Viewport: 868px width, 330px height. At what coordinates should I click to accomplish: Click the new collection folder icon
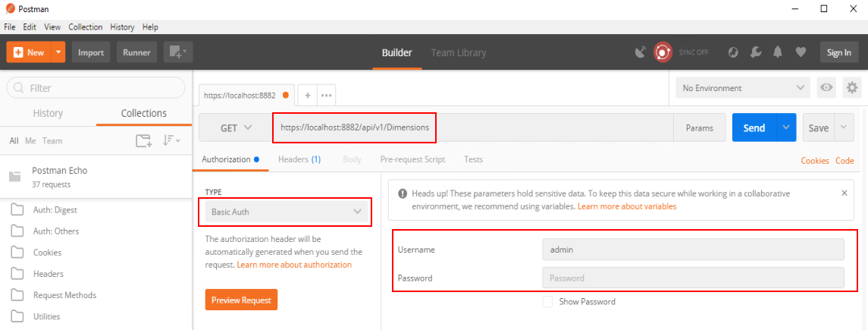point(143,140)
